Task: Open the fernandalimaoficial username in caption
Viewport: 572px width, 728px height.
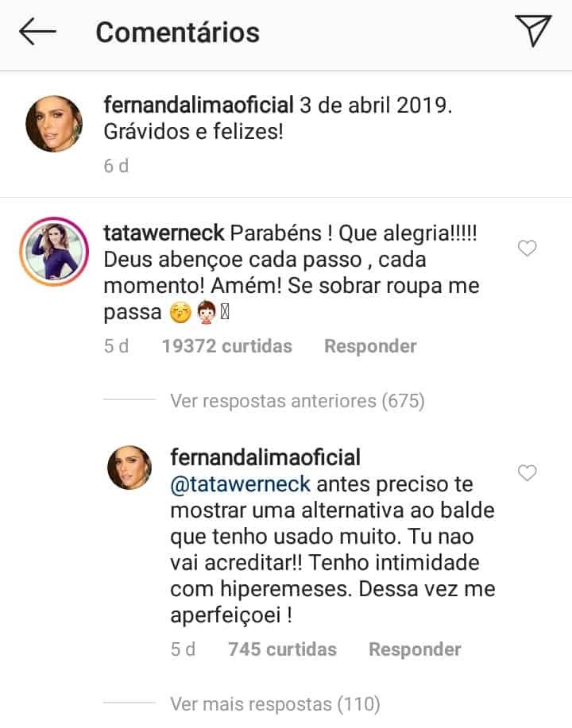Action: pos(196,106)
